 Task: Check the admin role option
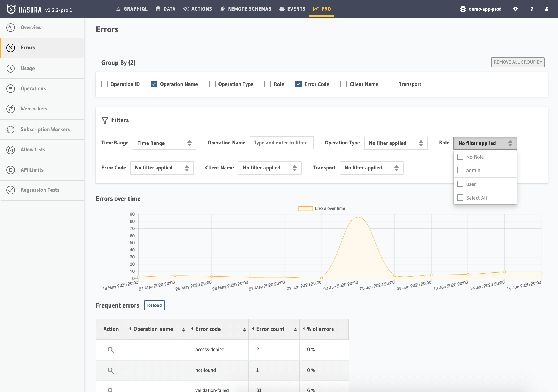click(460, 170)
